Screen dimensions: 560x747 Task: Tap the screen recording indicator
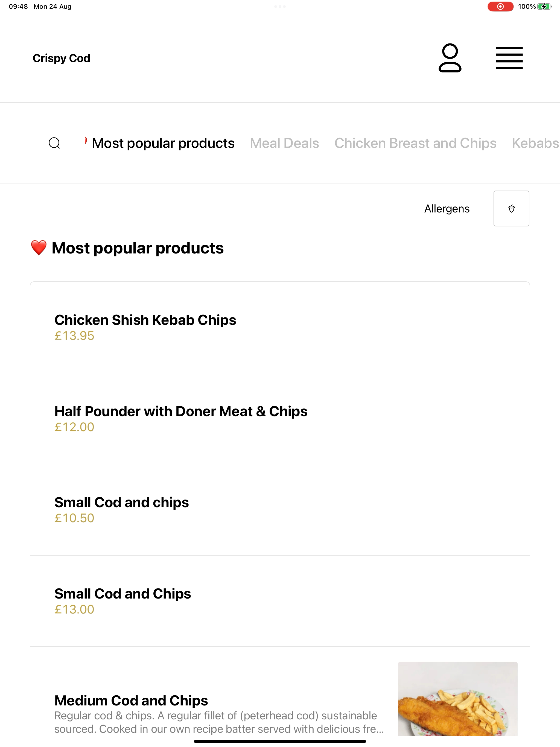(x=500, y=6)
